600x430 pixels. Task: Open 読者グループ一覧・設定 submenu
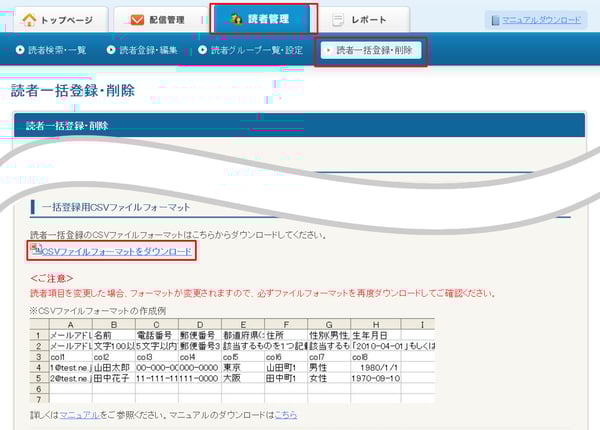point(257,50)
